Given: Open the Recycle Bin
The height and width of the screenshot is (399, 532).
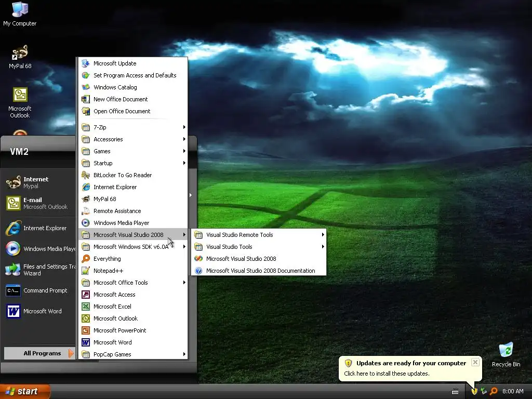Looking at the screenshot, I should pyautogui.click(x=506, y=355).
